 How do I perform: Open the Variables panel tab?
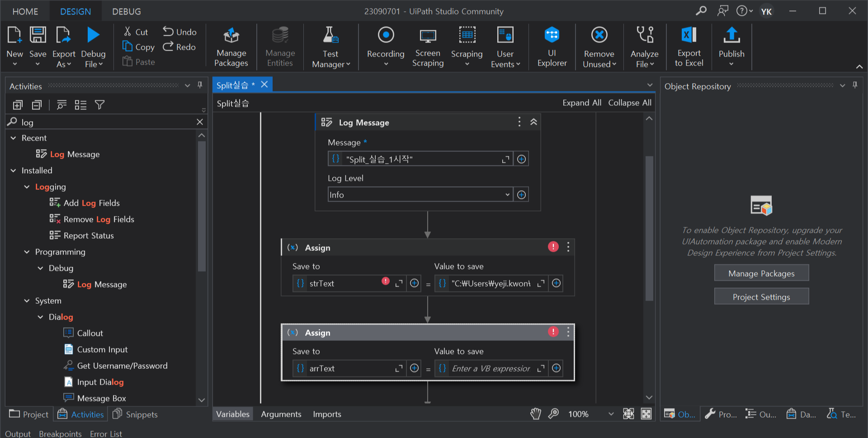coord(232,414)
